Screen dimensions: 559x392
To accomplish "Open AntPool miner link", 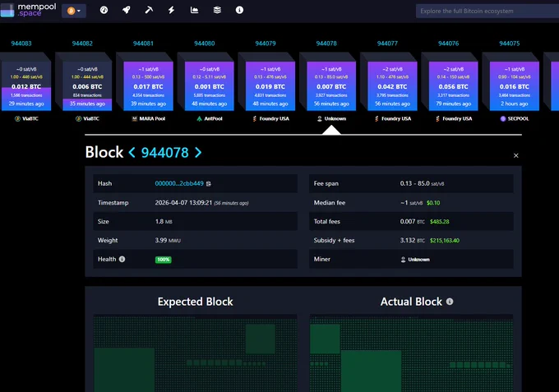I will click(x=210, y=118).
